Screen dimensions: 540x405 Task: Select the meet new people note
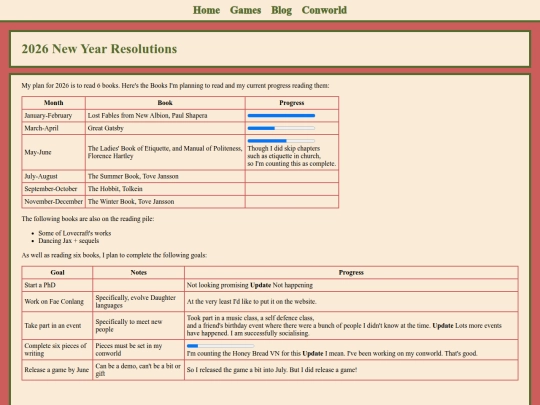[x=138, y=325]
